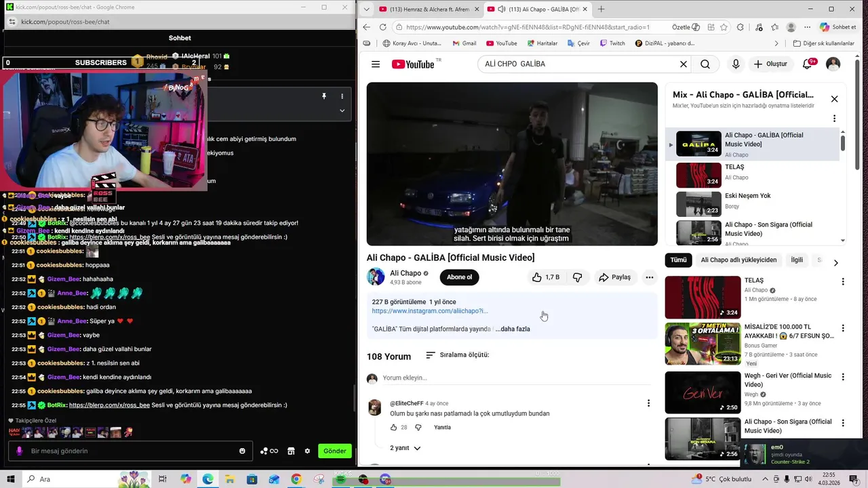Subscribe with the Abone ol button
The height and width of the screenshot is (488, 868).
(459, 277)
